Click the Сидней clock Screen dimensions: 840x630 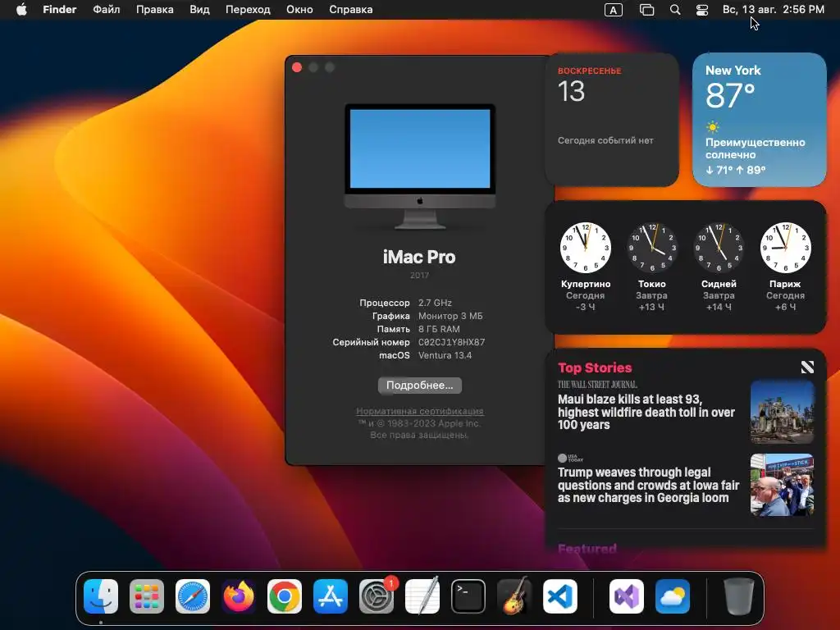click(x=719, y=248)
